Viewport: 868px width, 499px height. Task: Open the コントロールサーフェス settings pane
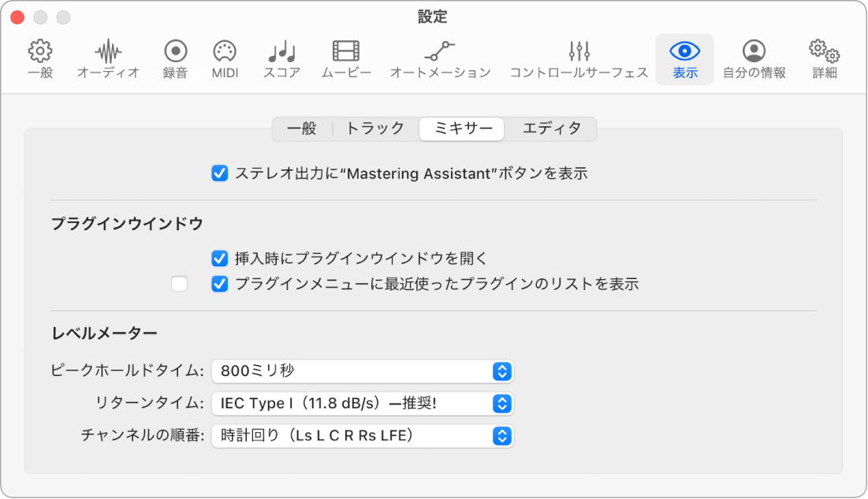pos(579,59)
